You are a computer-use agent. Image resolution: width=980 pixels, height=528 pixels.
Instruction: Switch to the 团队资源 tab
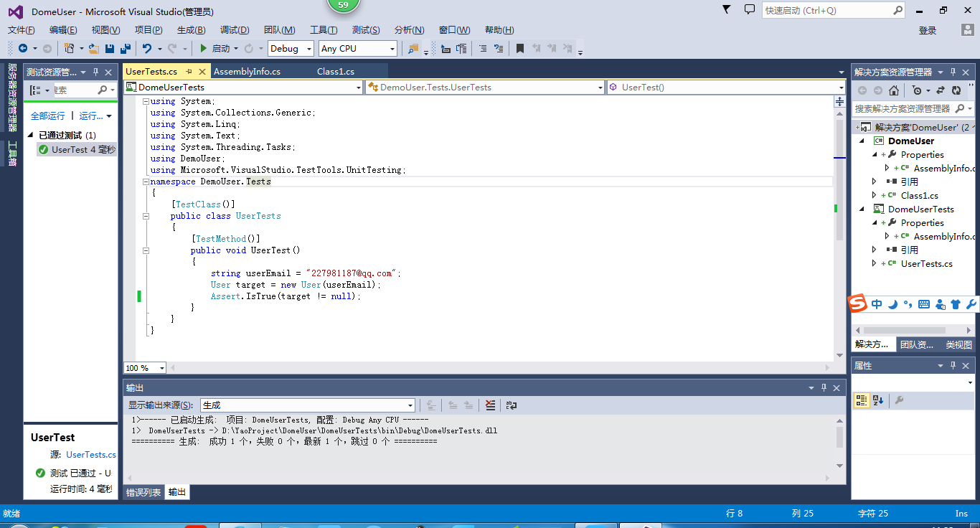(917, 345)
